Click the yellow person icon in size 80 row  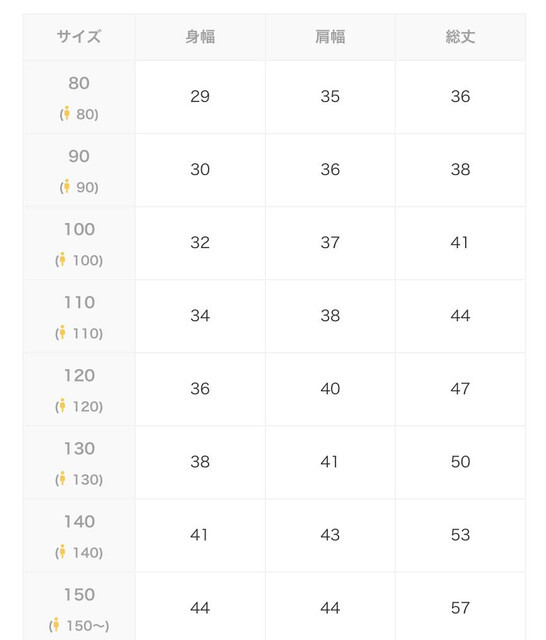point(67,113)
